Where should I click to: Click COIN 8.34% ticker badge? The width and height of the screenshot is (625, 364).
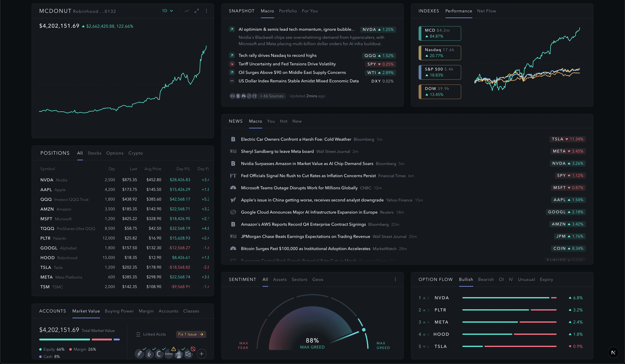(x=568, y=249)
